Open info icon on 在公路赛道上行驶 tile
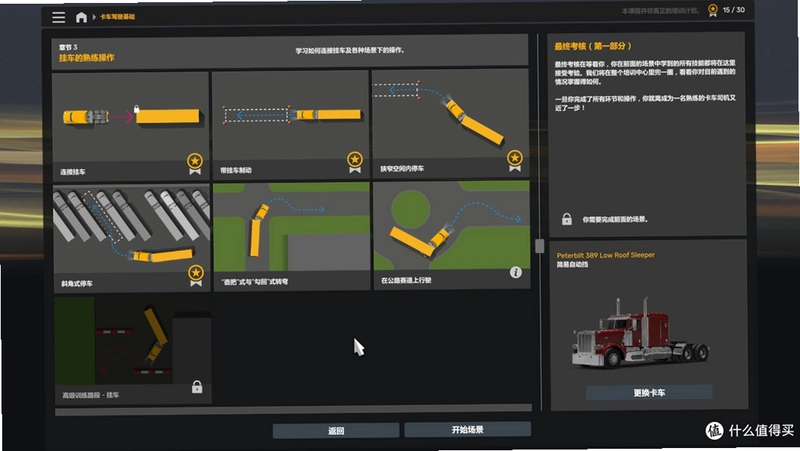 [x=516, y=272]
